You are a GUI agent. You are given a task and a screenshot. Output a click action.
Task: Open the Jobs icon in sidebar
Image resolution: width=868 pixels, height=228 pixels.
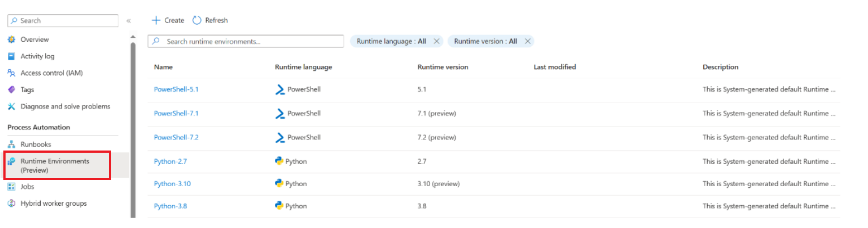click(11, 187)
